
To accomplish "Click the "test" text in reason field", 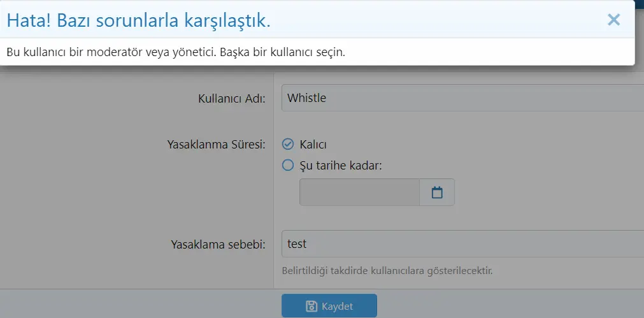I will click(x=297, y=243).
